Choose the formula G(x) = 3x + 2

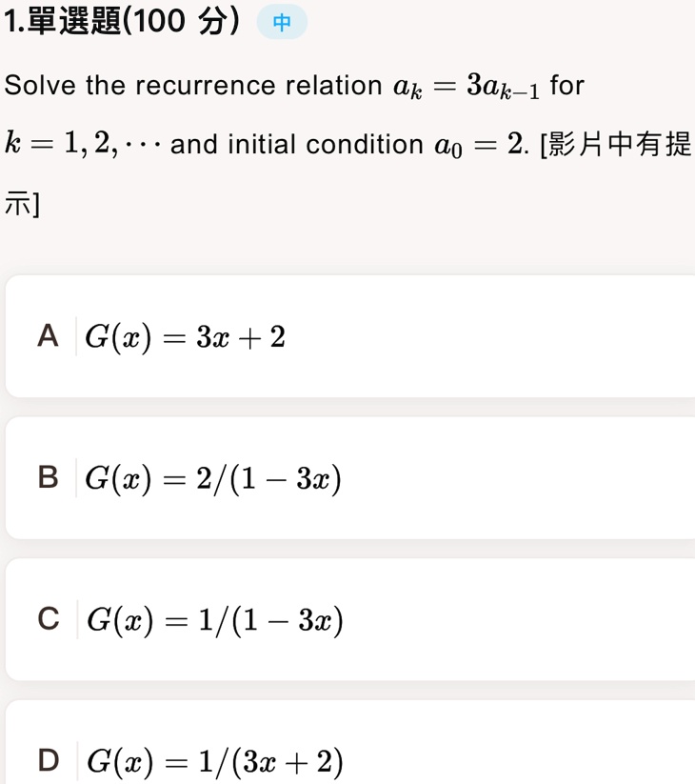coord(185,337)
